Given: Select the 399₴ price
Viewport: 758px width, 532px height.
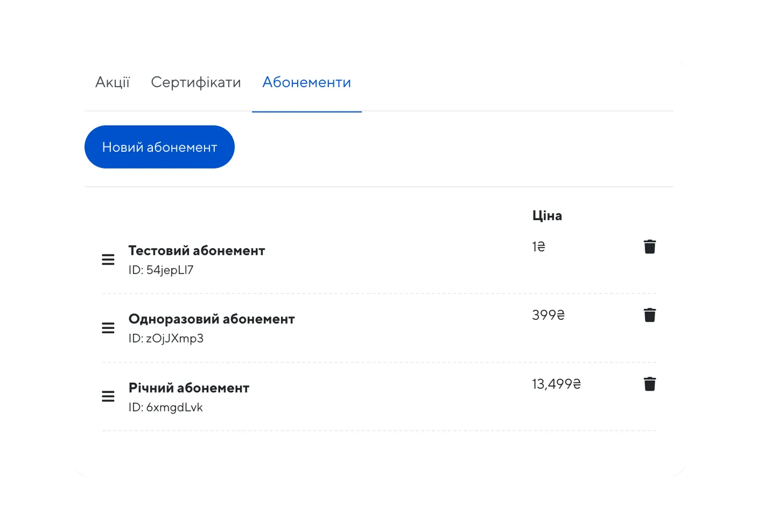Looking at the screenshot, I should point(548,315).
